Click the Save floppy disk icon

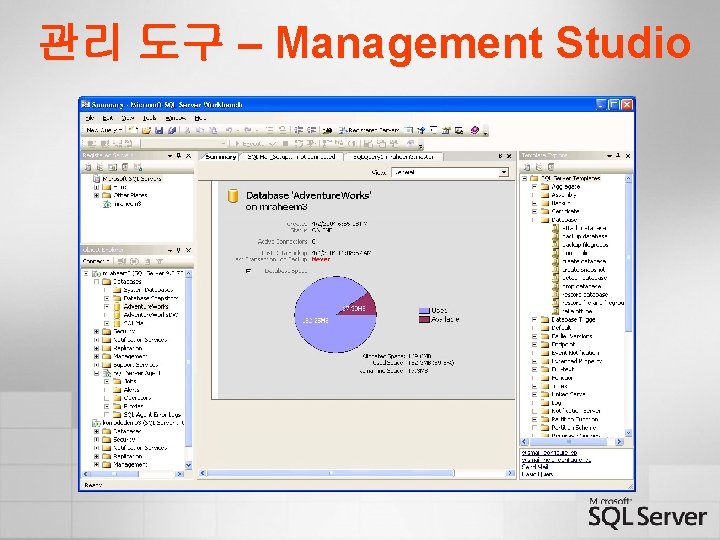pyautogui.click(x=159, y=130)
